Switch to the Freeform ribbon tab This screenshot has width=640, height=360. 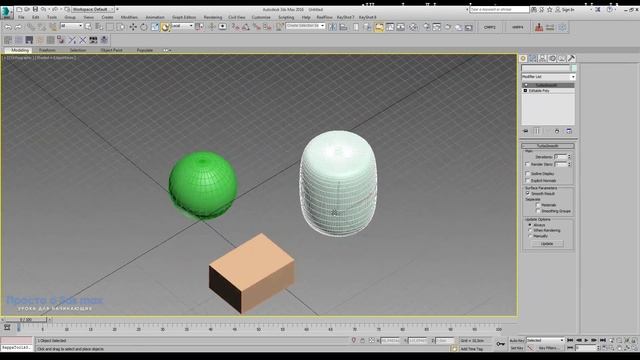coord(47,50)
